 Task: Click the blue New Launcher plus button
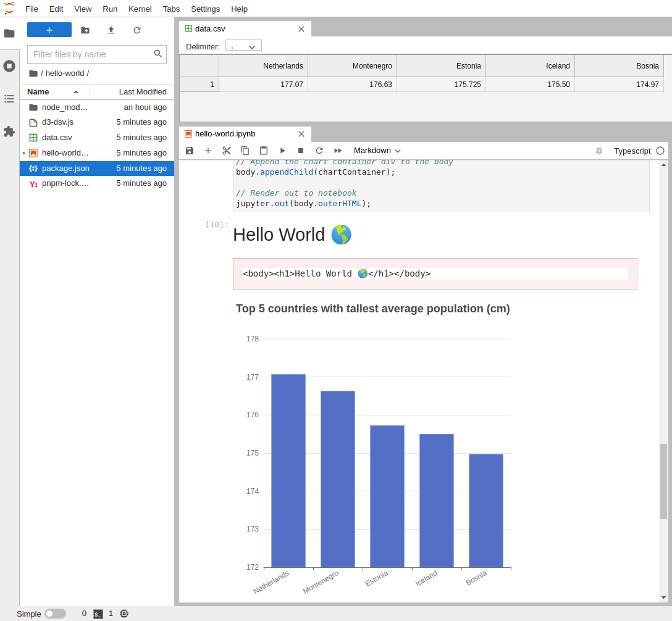click(49, 30)
